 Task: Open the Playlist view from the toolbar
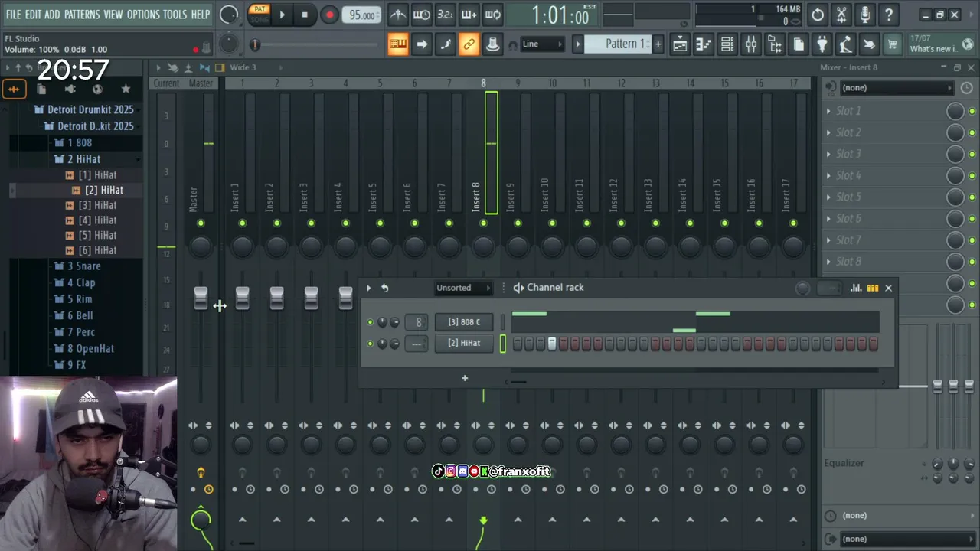click(x=680, y=44)
